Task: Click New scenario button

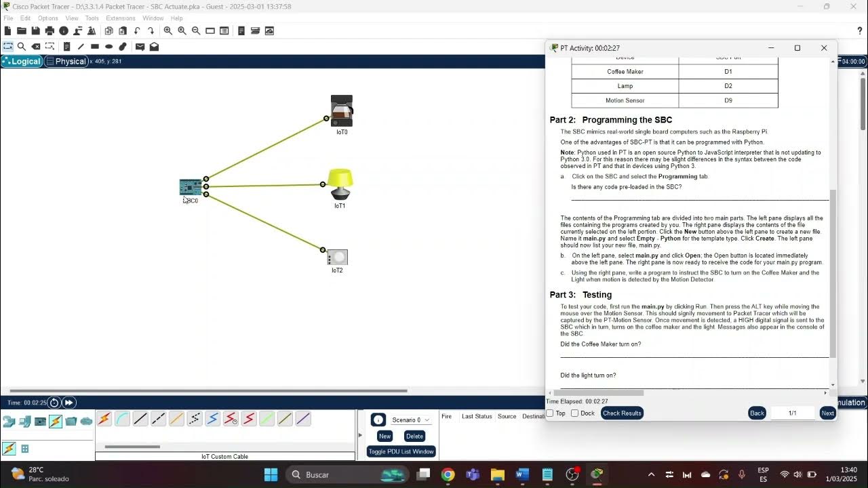Action: (x=384, y=436)
